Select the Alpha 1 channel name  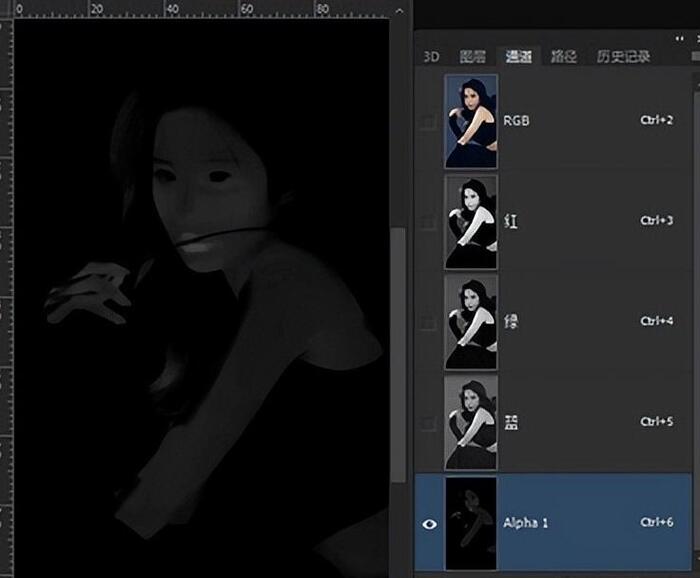click(525, 523)
